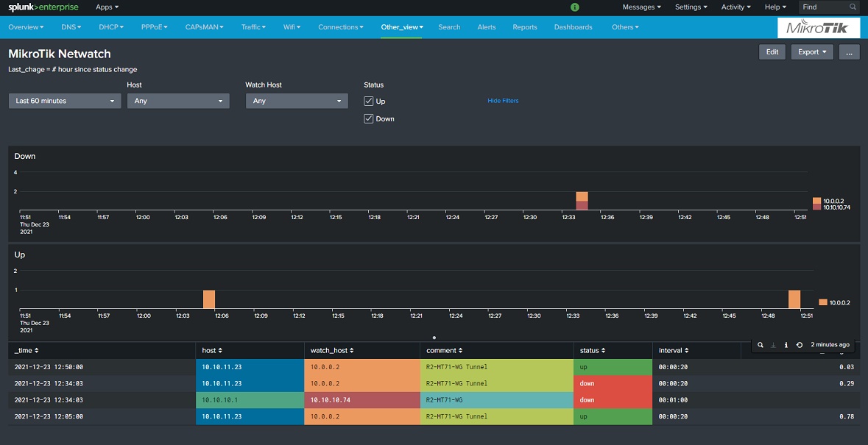Click the 0.29 value cell
The image size is (868, 445).
coord(801,384)
